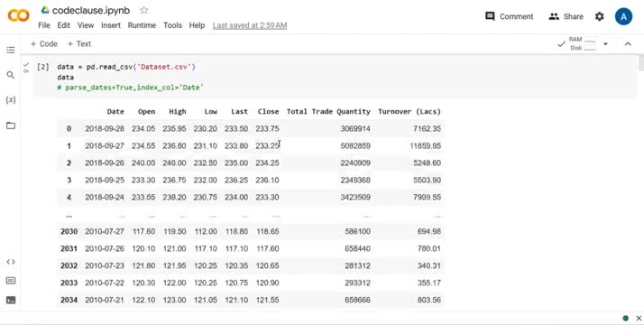Click the Last saved at 2:59 AM link
The image size is (644, 325).
(x=250, y=25)
